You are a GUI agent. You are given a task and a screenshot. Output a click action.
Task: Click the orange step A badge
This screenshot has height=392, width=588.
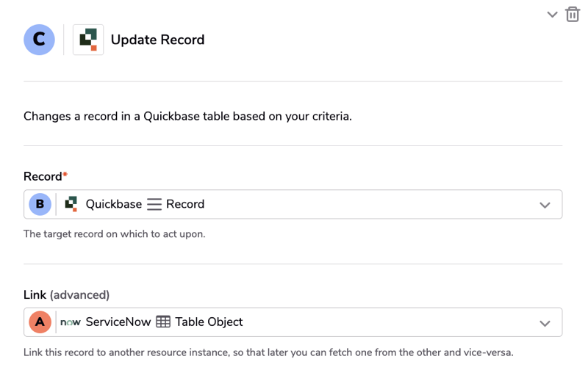pyautogui.click(x=40, y=322)
